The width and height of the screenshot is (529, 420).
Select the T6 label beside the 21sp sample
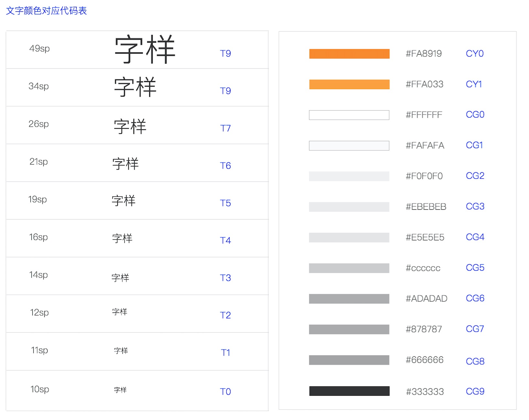(226, 166)
